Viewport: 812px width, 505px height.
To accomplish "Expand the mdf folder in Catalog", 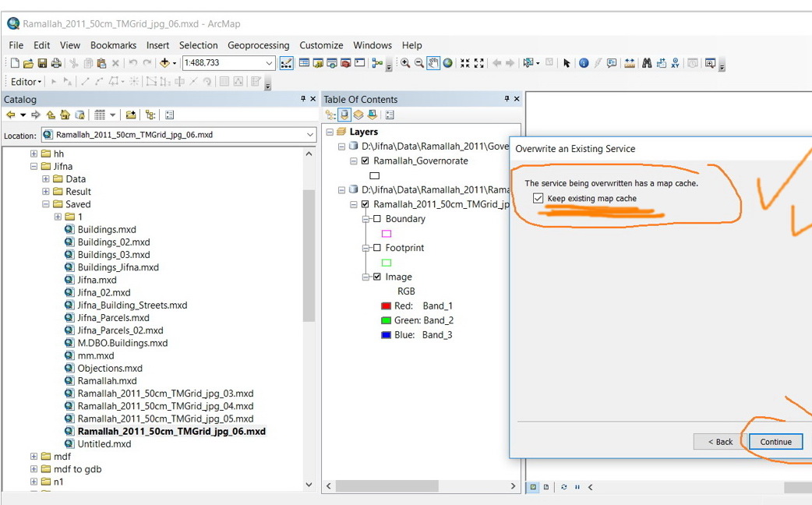I will pyautogui.click(x=34, y=457).
